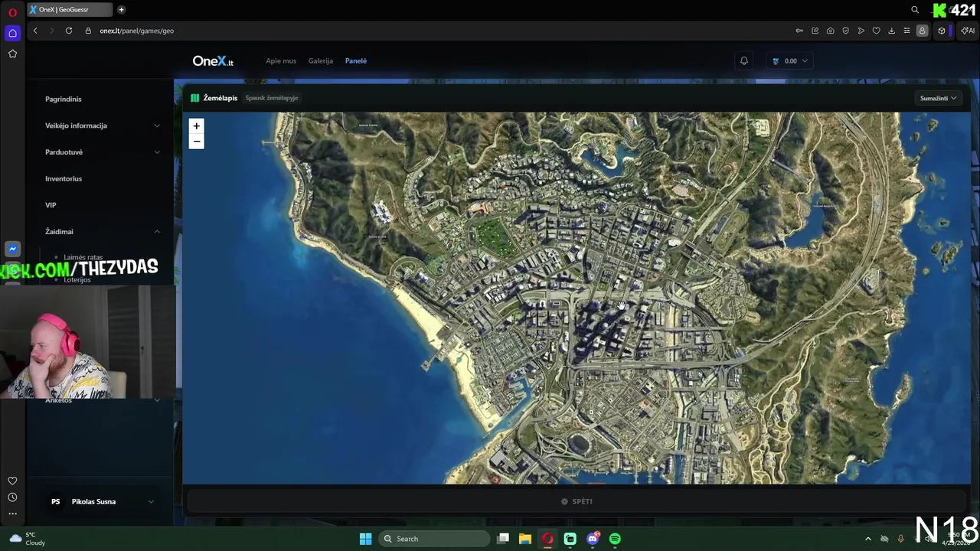Open Task View on taskbar
The width and height of the screenshot is (980, 551).
503,539
